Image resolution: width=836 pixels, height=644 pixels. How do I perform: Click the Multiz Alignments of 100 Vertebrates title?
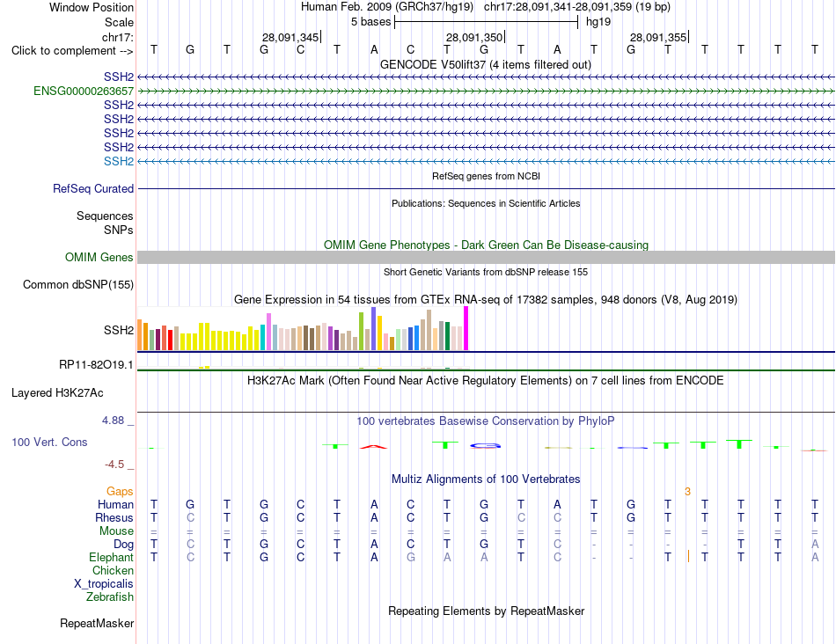pyautogui.click(x=486, y=479)
